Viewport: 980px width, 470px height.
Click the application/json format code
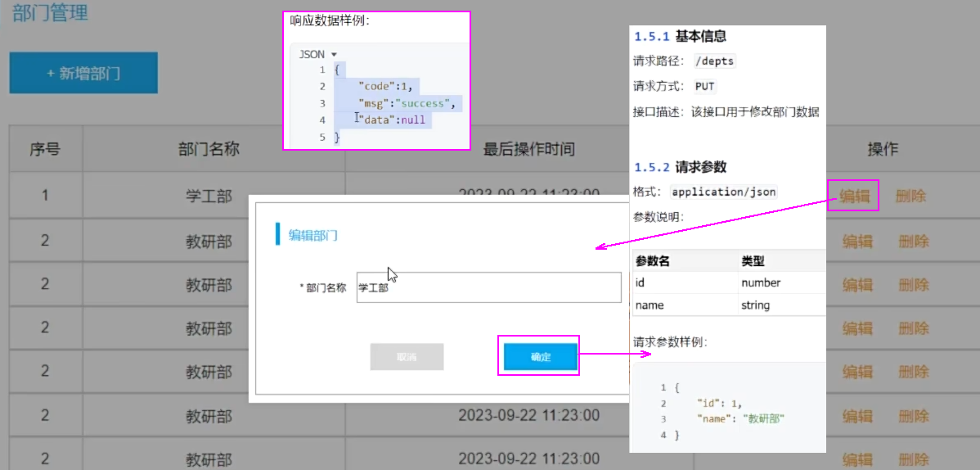[x=723, y=192]
